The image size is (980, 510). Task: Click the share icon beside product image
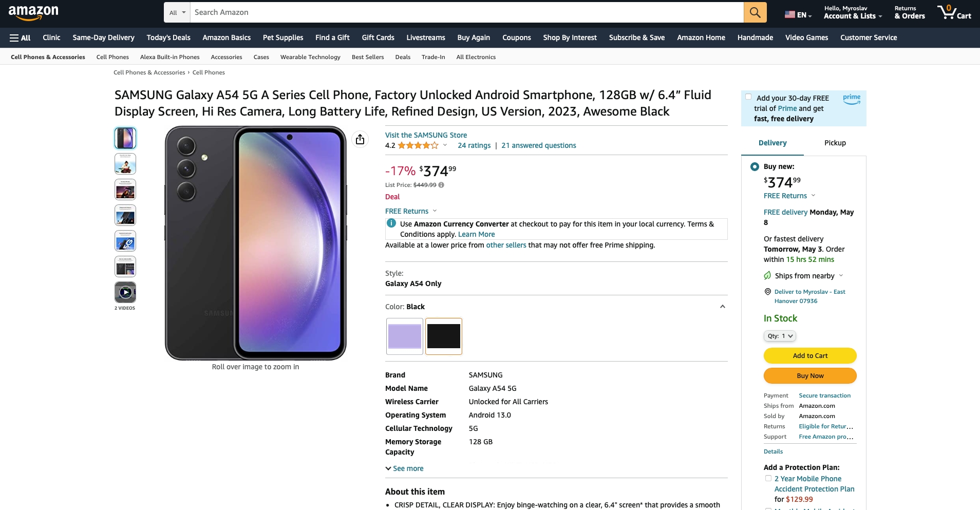(x=360, y=139)
